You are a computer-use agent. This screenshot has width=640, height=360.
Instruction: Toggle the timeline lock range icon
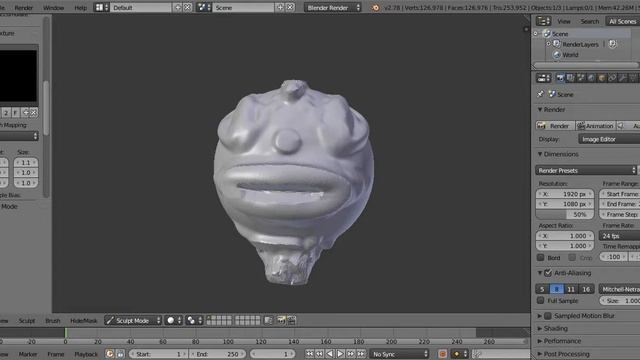pos(120,354)
